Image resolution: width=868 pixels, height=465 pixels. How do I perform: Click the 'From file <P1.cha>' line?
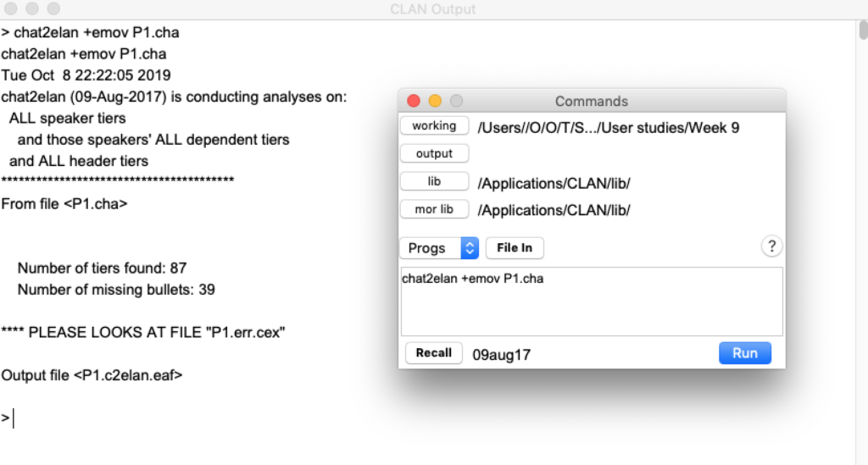64,204
